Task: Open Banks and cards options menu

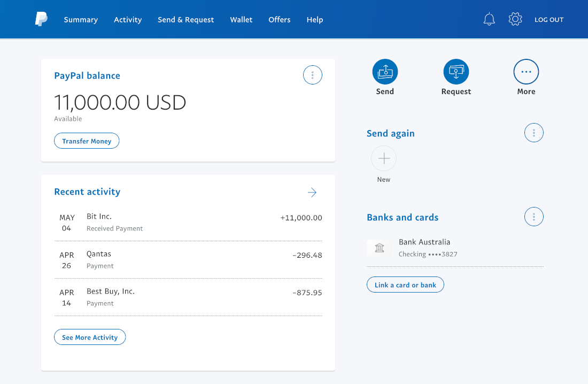Action: pos(533,217)
